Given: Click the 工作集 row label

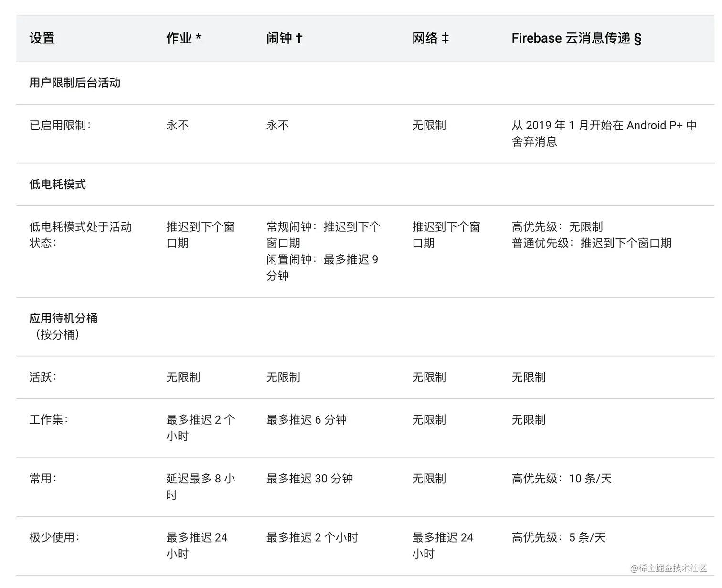Looking at the screenshot, I should click(49, 420).
